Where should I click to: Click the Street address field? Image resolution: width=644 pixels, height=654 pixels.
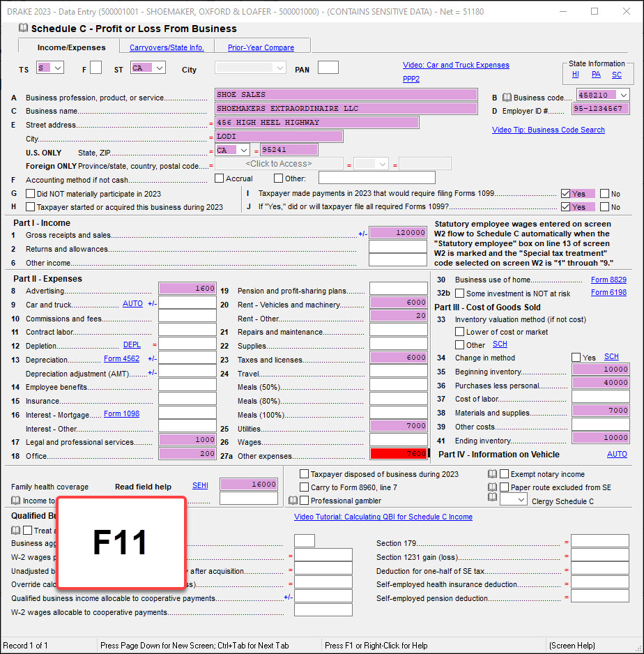click(x=317, y=122)
